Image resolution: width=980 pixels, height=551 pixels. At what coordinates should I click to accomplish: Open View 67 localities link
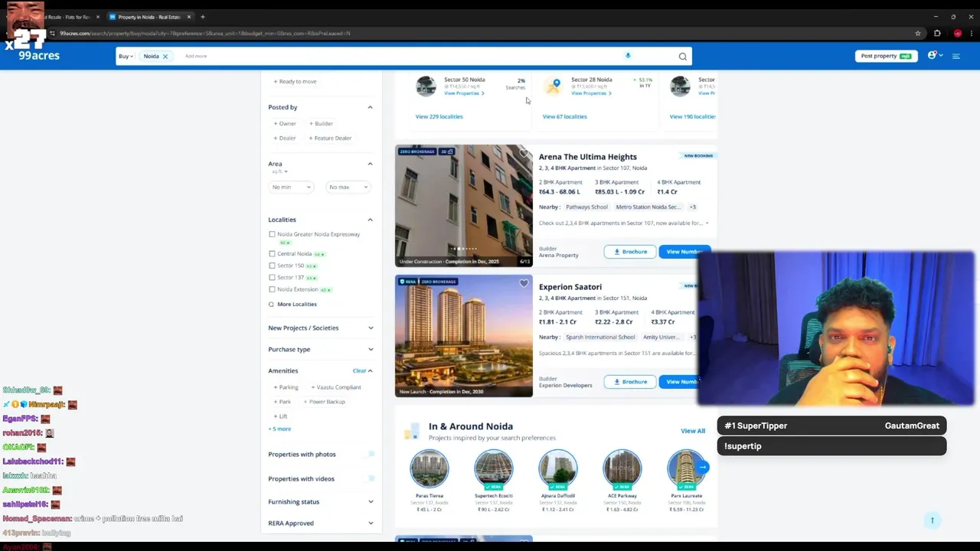coord(564,116)
